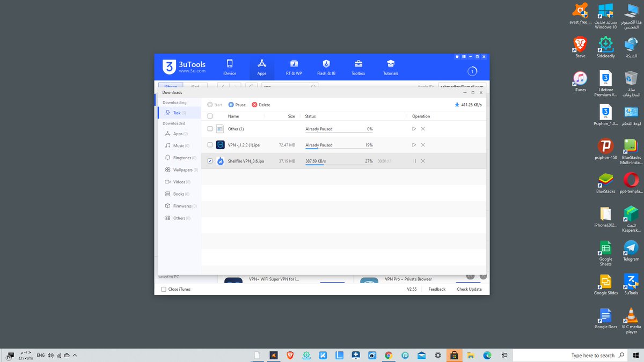The image size is (644, 362).
Task: Sort by the Name column header
Action: pos(233,116)
